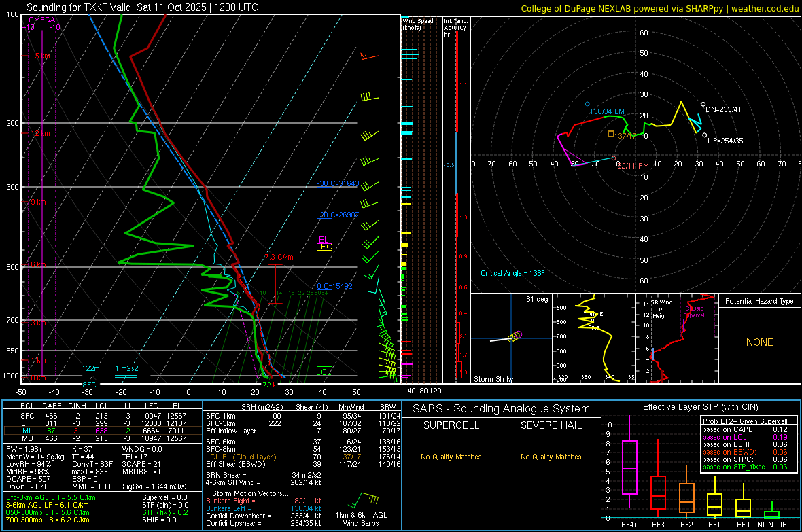Click the 1 m2s2 helicity value

pos(126,368)
